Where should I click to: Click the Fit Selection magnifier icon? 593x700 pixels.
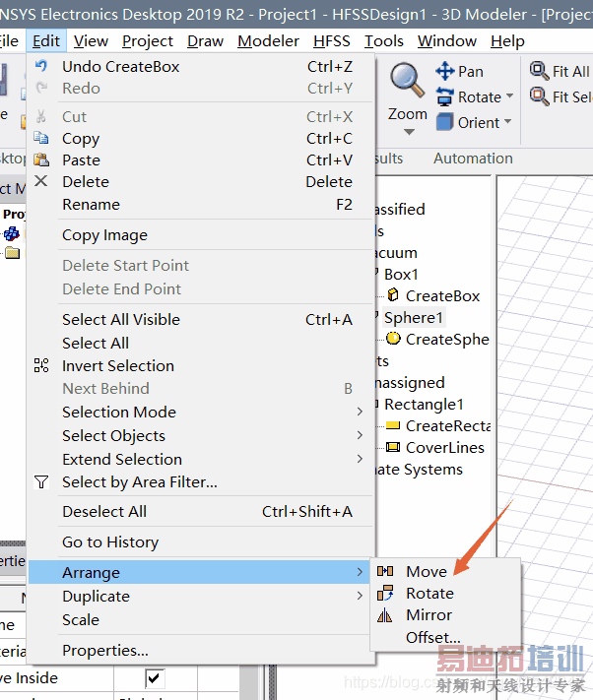pos(539,96)
